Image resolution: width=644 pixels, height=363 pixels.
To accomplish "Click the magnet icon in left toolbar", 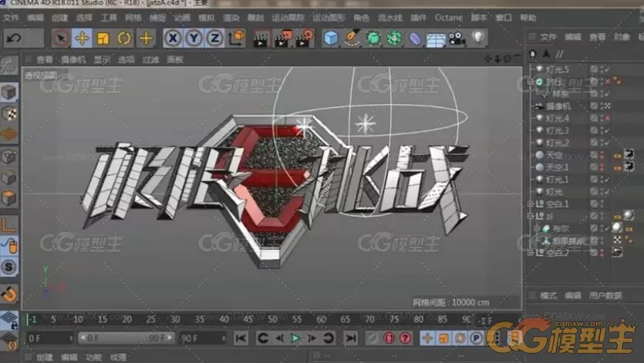I will pyautogui.click(x=9, y=293).
